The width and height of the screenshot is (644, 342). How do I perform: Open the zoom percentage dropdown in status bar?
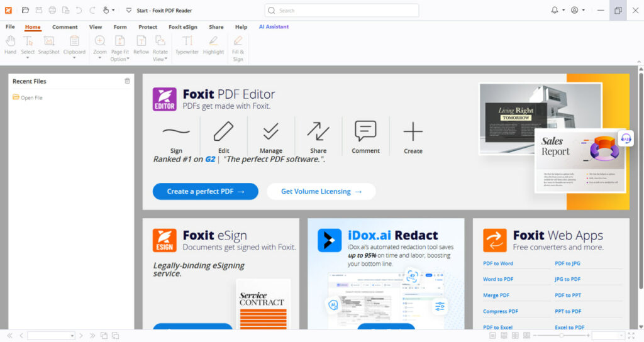point(621,336)
